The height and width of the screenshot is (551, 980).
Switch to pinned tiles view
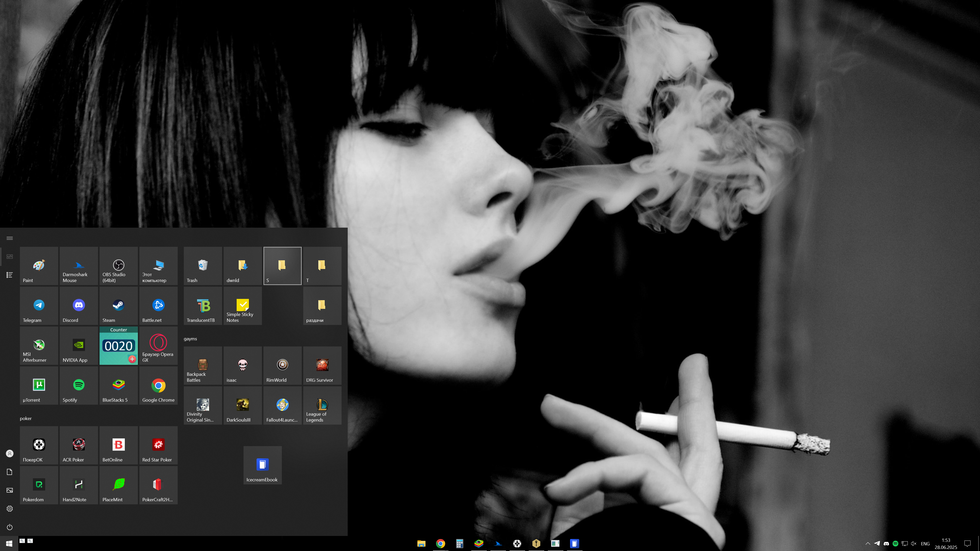tap(10, 257)
